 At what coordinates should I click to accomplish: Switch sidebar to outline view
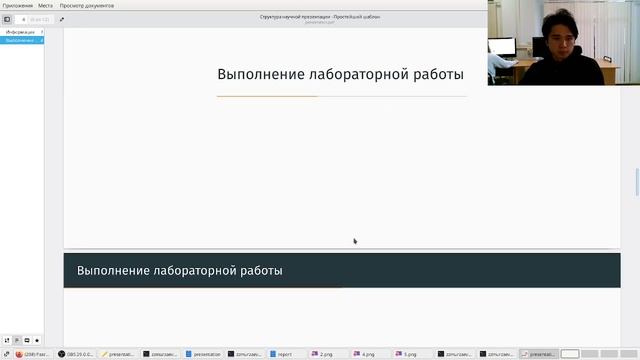(17, 340)
